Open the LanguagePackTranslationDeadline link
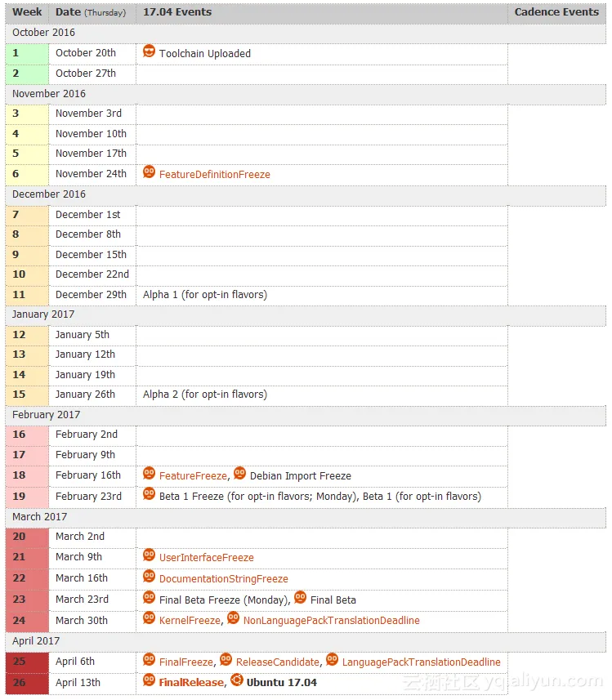The image size is (612, 700). pos(421,662)
